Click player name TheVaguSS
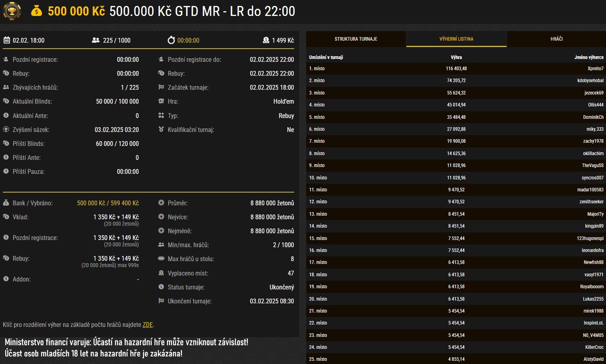Screen dimensions: 606x364 click(593, 165)
